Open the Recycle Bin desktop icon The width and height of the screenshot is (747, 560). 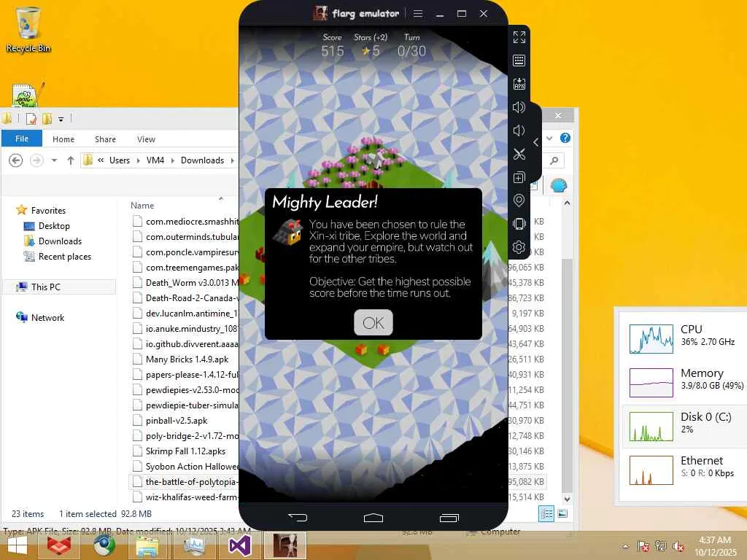28,29
